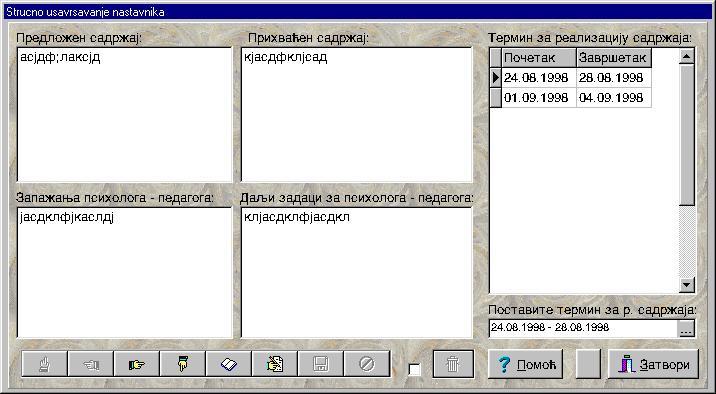Click the disabled hand pointing up icon

(45, 364)
